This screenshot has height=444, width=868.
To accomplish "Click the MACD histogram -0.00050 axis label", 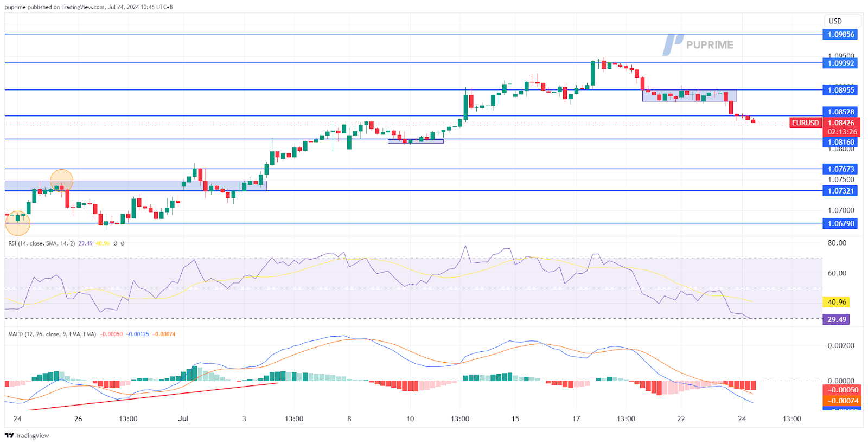I will (x=843, y=390).
